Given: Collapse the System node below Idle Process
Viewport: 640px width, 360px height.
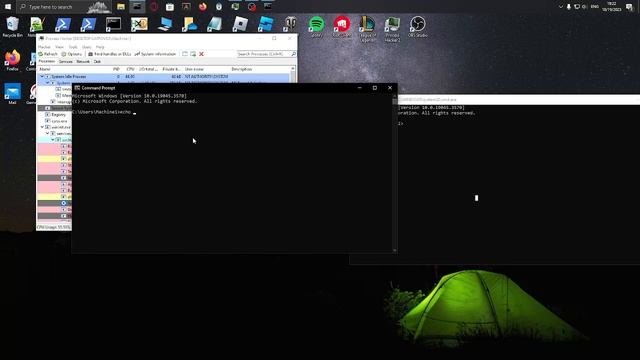Looking at the screenshot, I should (47, 83).
